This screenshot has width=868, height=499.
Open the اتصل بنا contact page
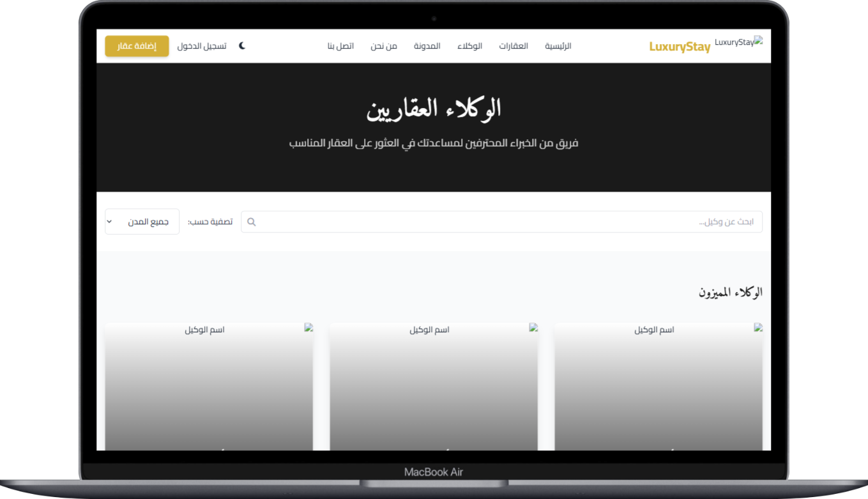340,46
